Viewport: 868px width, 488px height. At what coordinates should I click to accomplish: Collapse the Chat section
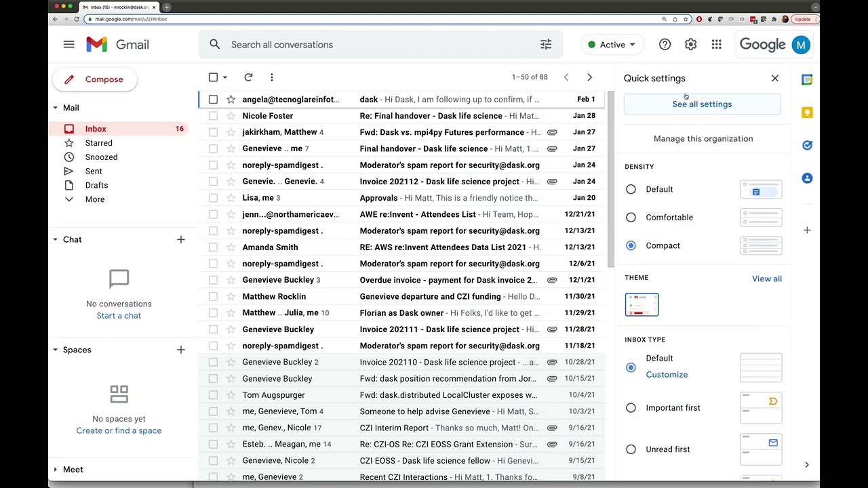coord(56,239)
